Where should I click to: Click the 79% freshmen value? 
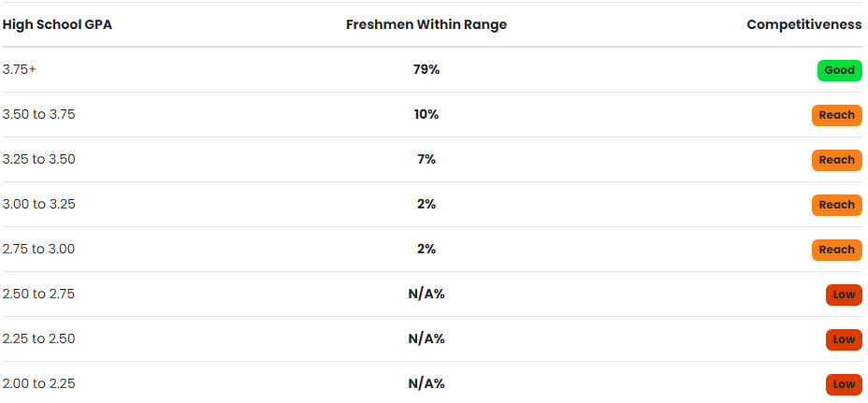pyautogui.click(x=427, y=70)
